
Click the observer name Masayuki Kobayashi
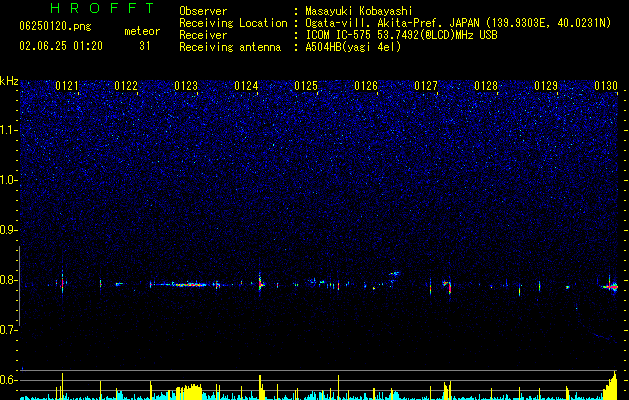(x=358, y=11)
